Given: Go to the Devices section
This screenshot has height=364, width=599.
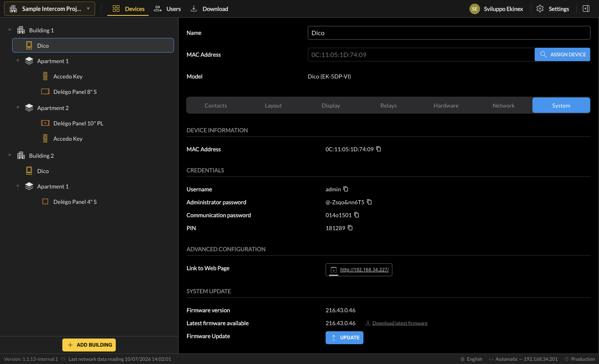Looking at the screenshot, I should (x=128, y=8).
